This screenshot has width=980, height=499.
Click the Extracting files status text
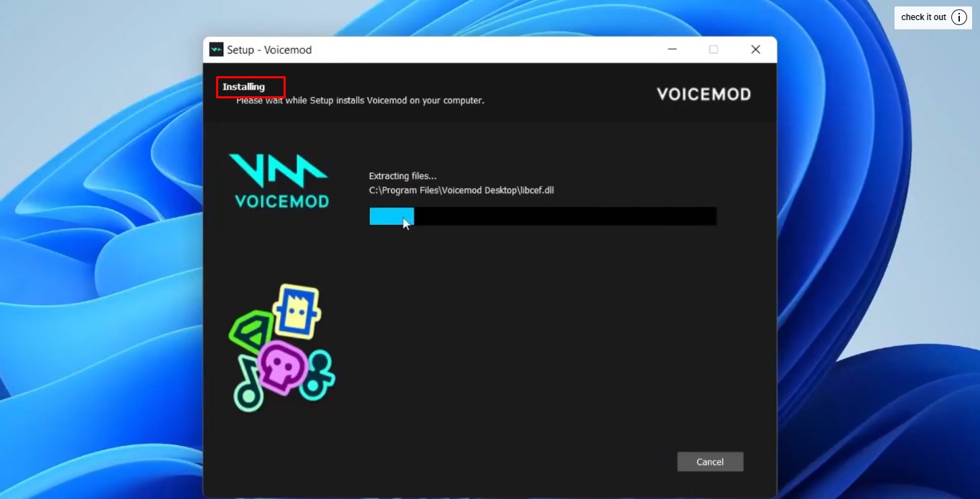403,176
